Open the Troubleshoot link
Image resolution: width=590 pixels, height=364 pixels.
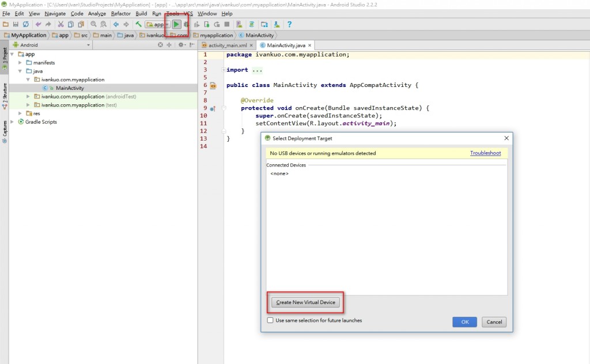coord(485,153)
